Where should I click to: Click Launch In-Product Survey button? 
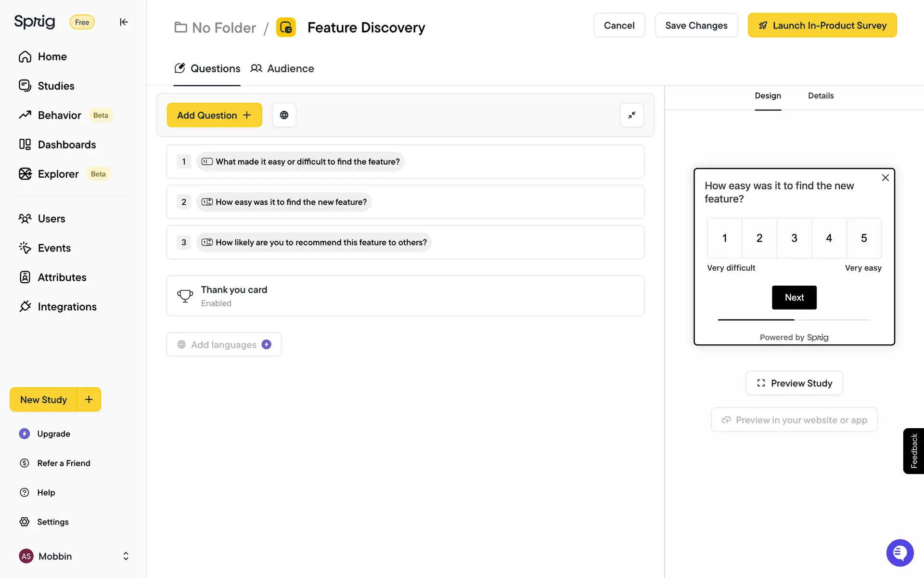pyautogui.click(x=822, y=26)
